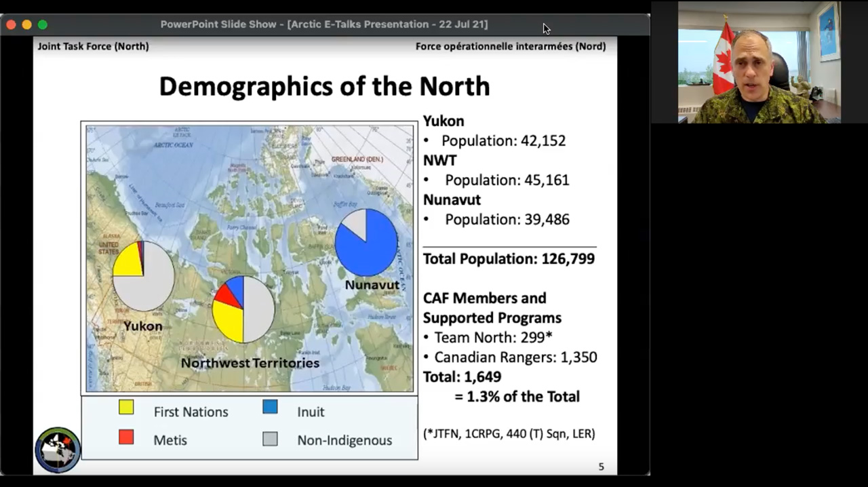Image resolution: width=868 pixels, height=487 pixels.
Task: Select the blue Inuit legend swatch
Action: pyautogui.click(x=270, y=408)
